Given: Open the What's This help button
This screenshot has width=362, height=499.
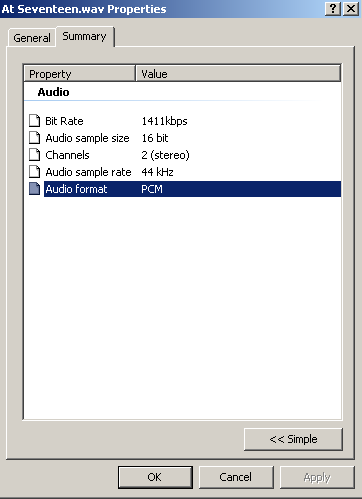Looking at the screenshot, I should [333, 8].
